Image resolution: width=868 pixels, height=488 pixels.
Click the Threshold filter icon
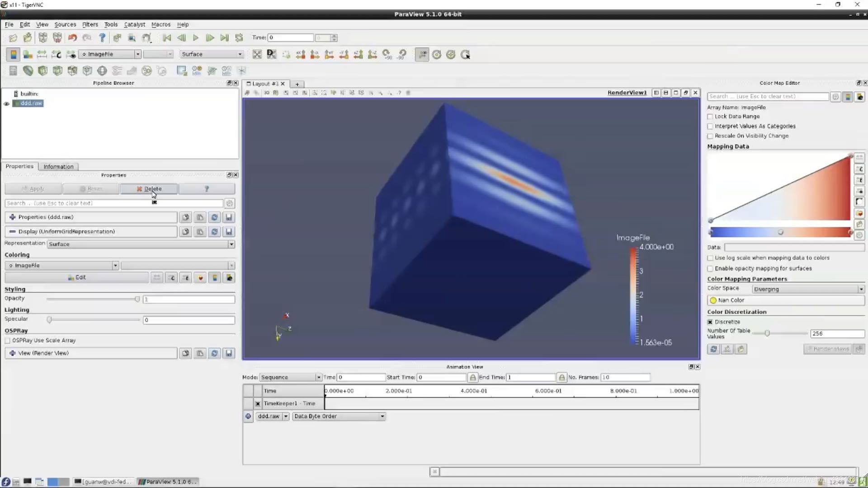click(72, 71)
